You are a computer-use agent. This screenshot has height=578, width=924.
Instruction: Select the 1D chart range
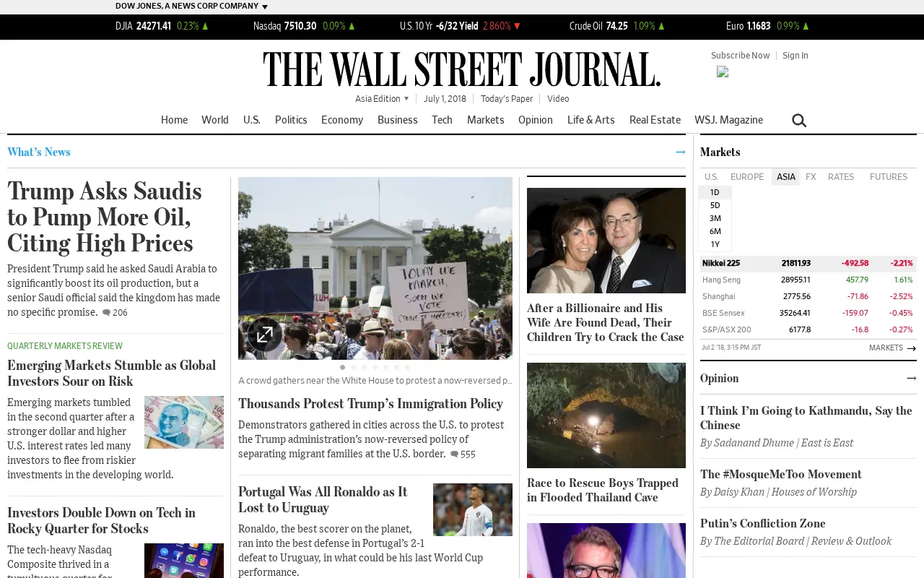click(715, 192)
